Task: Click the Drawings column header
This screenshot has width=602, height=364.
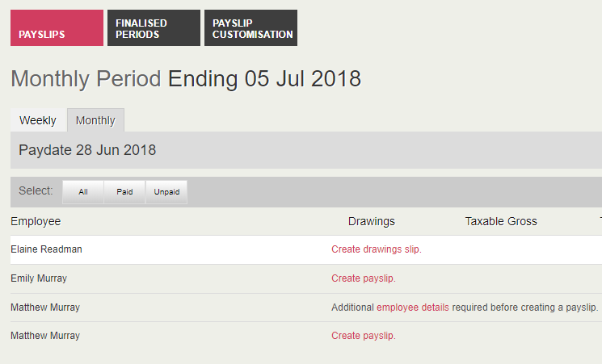Action: 372,221
